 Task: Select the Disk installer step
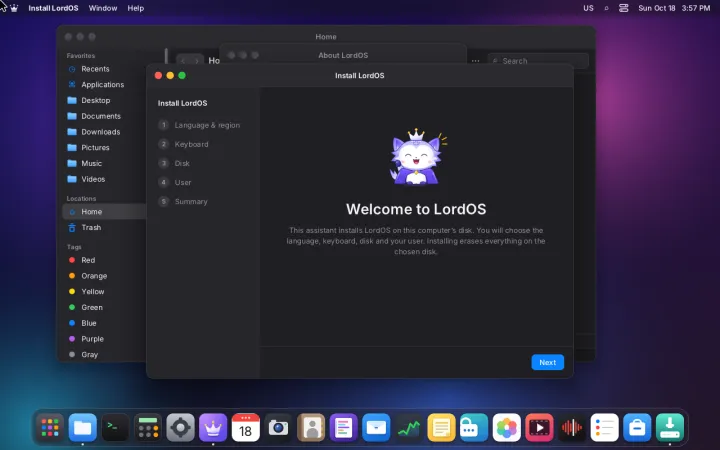pos(174,163)
